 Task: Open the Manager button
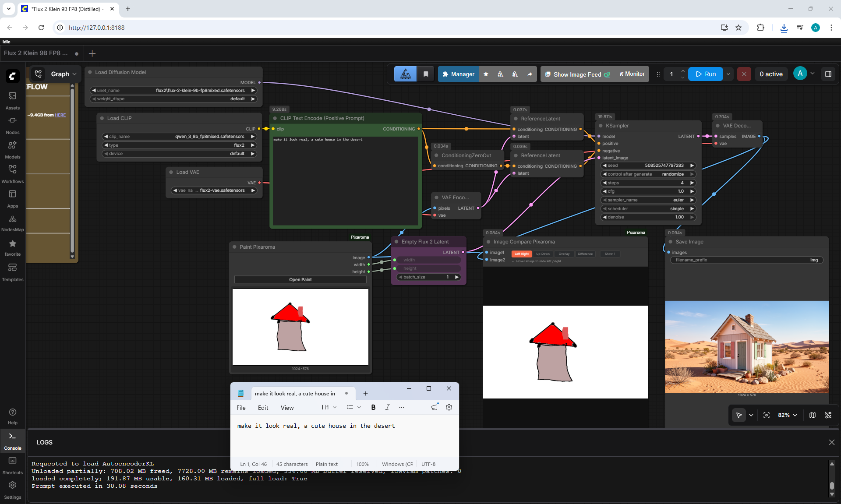coord(458,74)
